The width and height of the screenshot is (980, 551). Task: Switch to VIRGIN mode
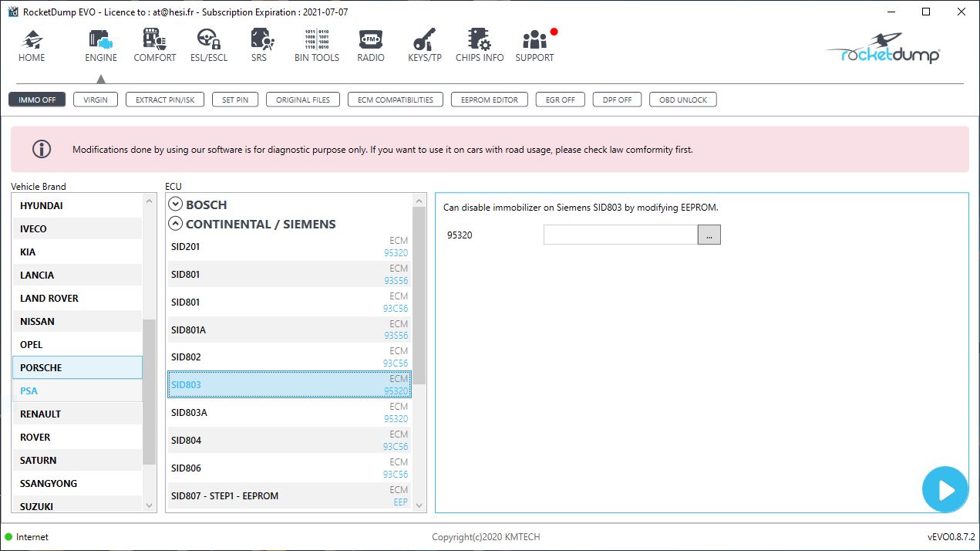click(x=95, y=99)
